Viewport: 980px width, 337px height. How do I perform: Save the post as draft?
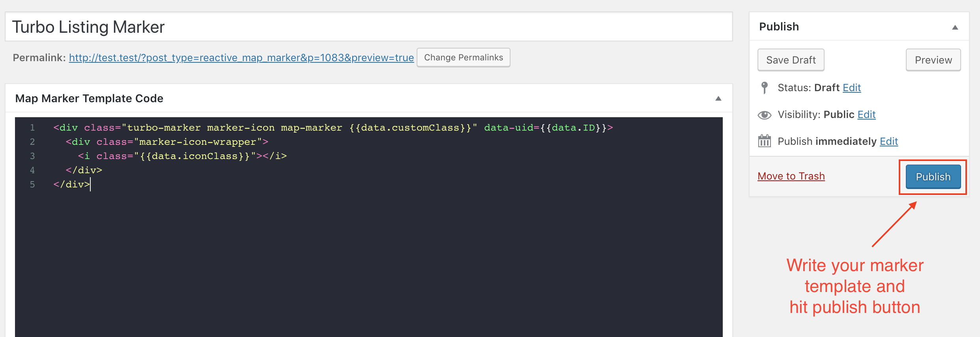[791, 60]
